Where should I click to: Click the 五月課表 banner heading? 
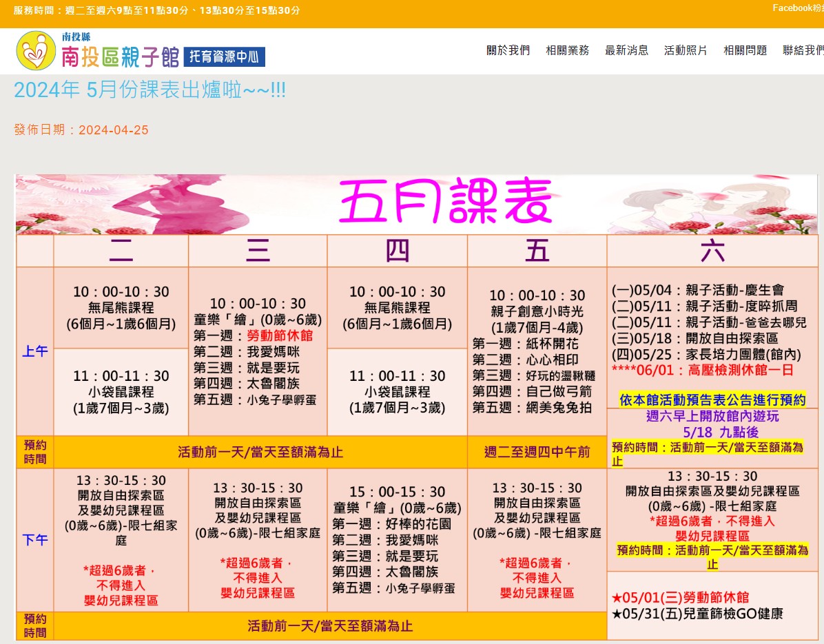tap(446, 201)
